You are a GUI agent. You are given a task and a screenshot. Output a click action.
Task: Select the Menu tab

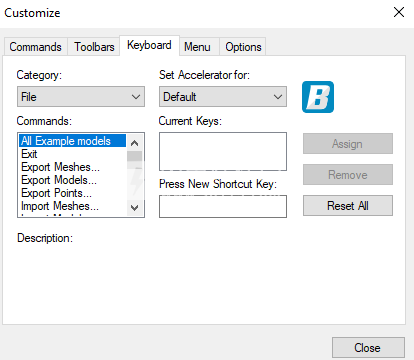(x=197, y=47)
